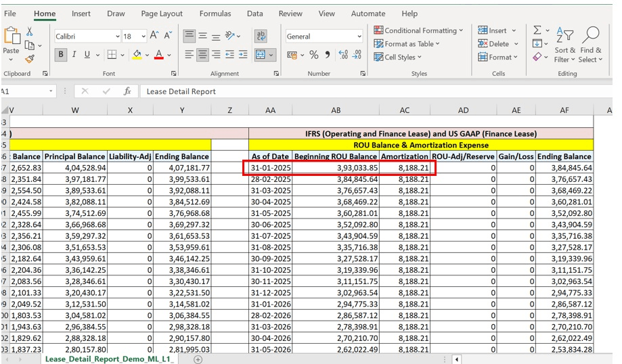Click the Increase Indent icon

point(244,55)
